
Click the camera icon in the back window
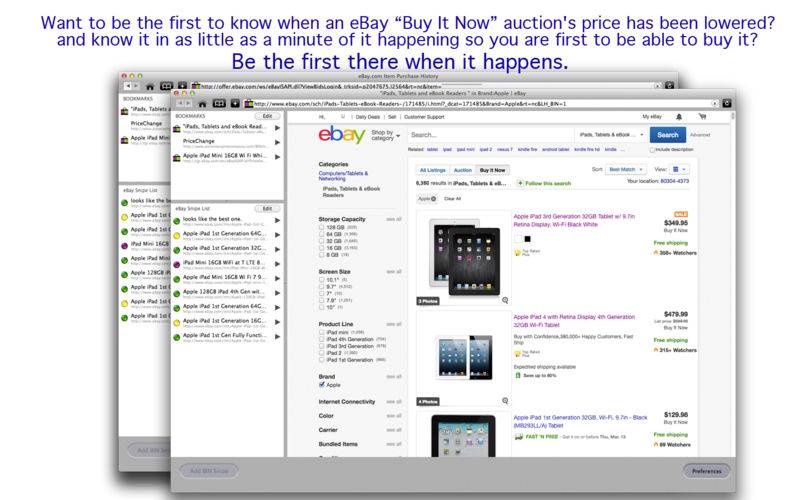click(x=669, y=86)
